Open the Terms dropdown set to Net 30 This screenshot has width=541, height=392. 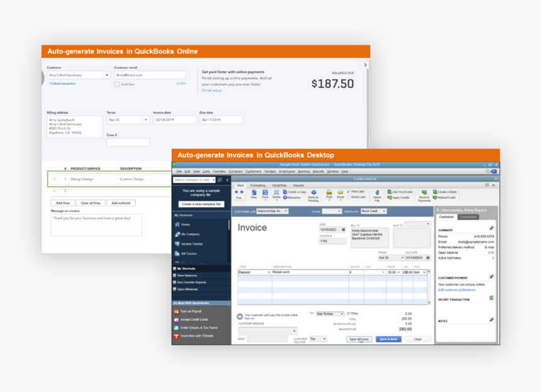pos(146,120)
